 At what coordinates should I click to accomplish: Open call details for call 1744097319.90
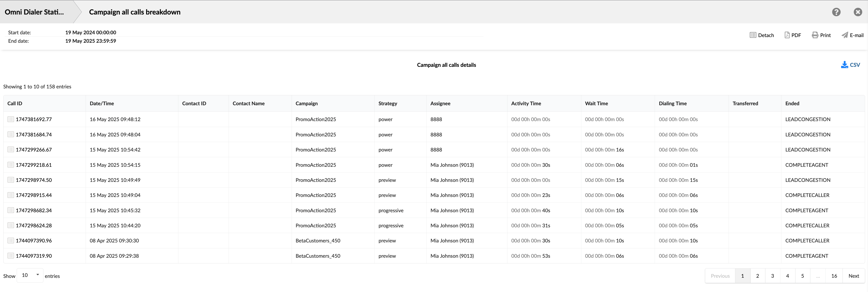10,256
